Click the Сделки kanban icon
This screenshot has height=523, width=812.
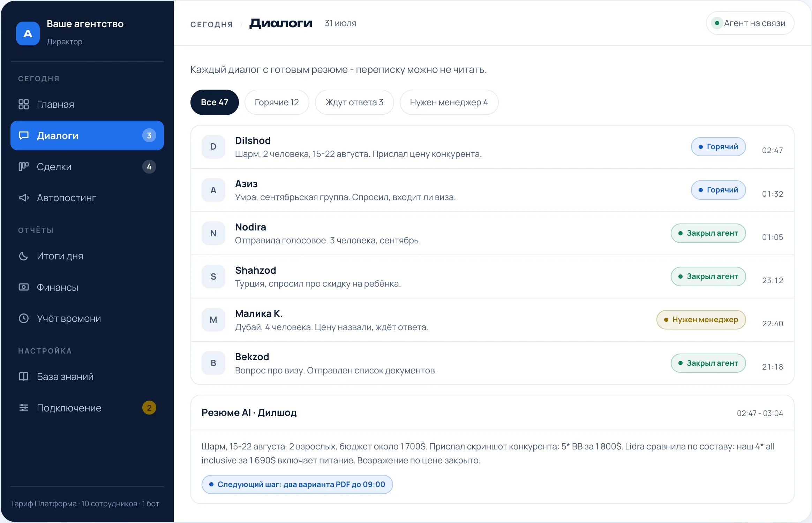pos(24,167)
